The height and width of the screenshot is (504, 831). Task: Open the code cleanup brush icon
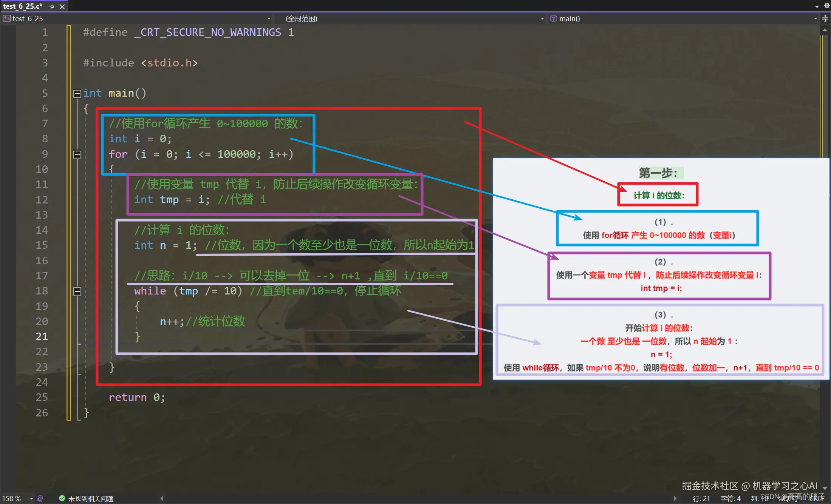[x=40, y=498]
